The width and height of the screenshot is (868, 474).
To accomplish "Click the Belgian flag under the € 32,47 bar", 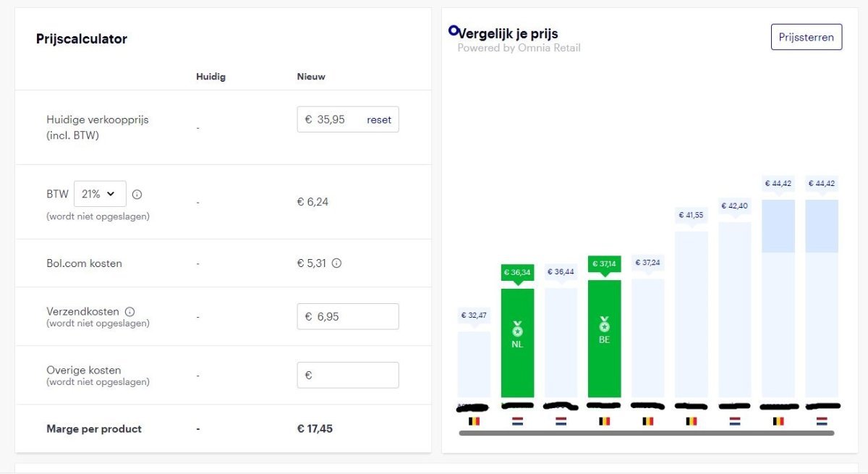I will 474,420.
